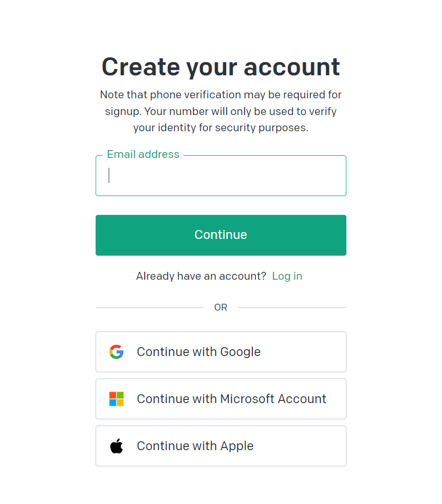The image size is (442, 504).
Task: Select the Email address label text
Action: pyautogui.click(x=143, y=154)
